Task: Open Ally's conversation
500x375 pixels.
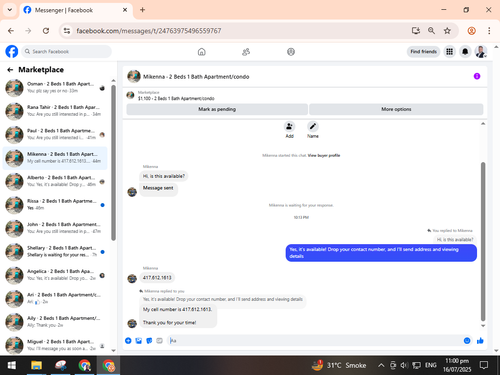Action: coord(55,322)
